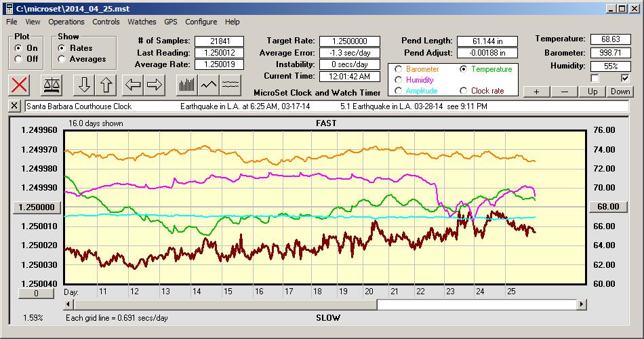
Task: Click the Instability field
Action: [350, 64]
